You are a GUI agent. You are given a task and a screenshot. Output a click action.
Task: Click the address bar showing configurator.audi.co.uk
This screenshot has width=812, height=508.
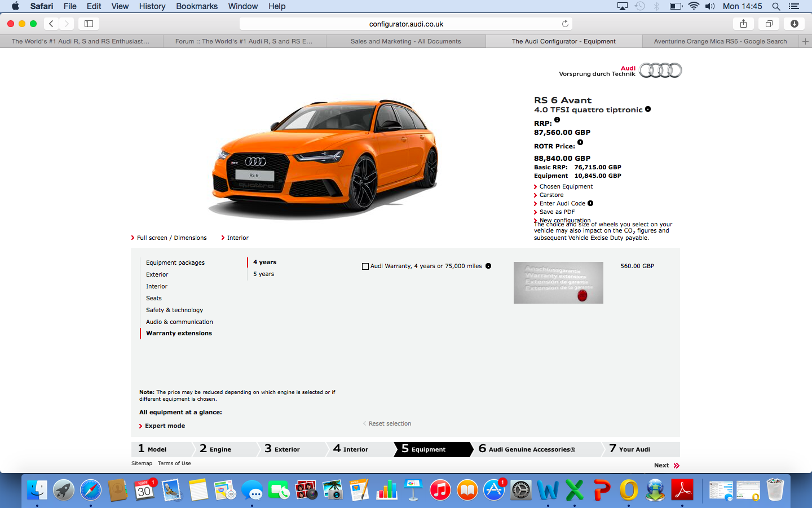pos(406,24)
